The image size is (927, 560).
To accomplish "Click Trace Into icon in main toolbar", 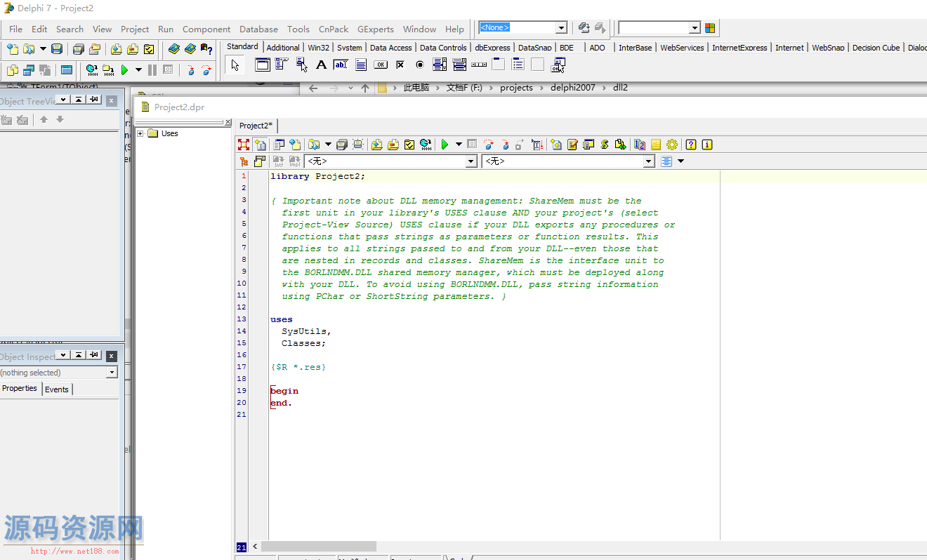I will 190,70.
